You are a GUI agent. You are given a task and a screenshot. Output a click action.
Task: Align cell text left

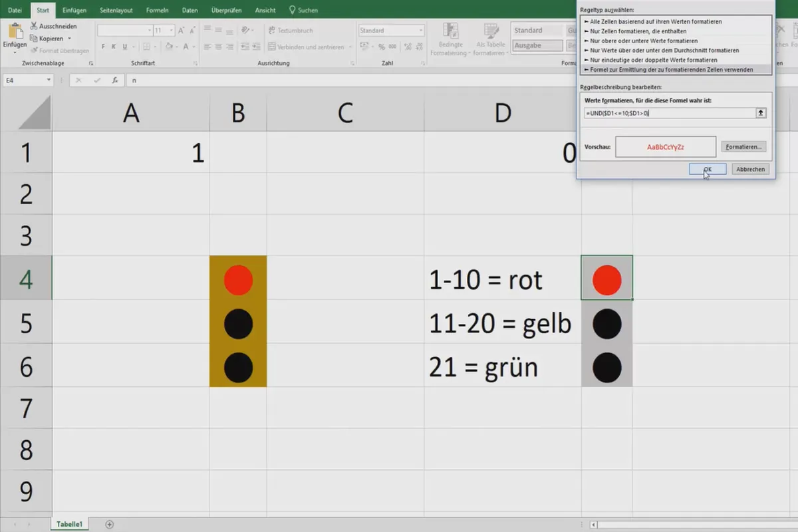coord(207,47)
